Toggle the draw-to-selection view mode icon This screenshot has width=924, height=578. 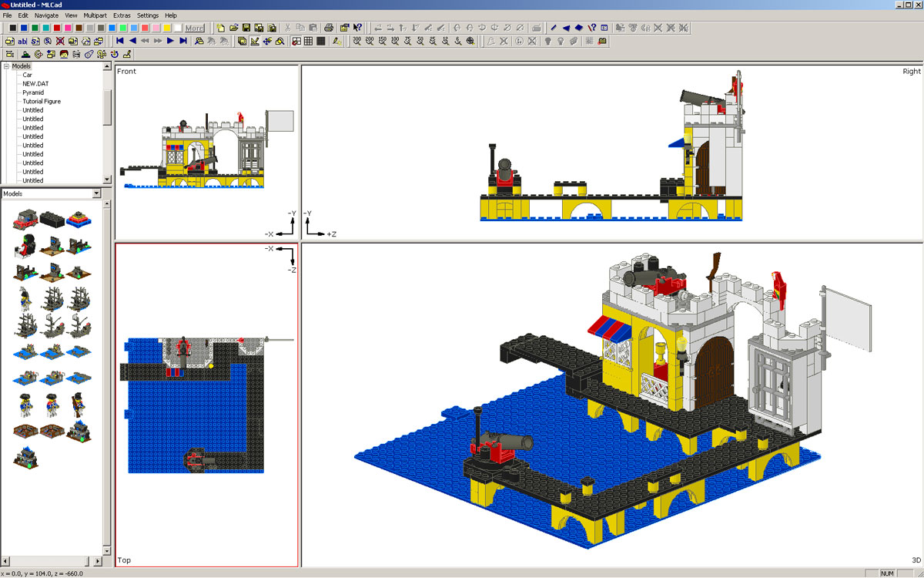(x=254, y=40)
